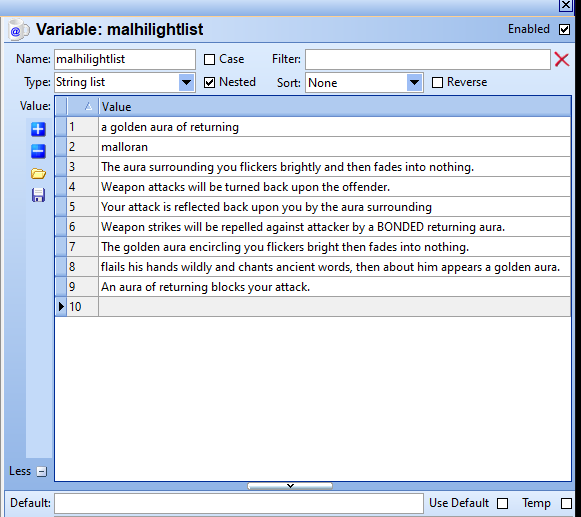Clear filter with red X icon

click(x=562, y=59)
